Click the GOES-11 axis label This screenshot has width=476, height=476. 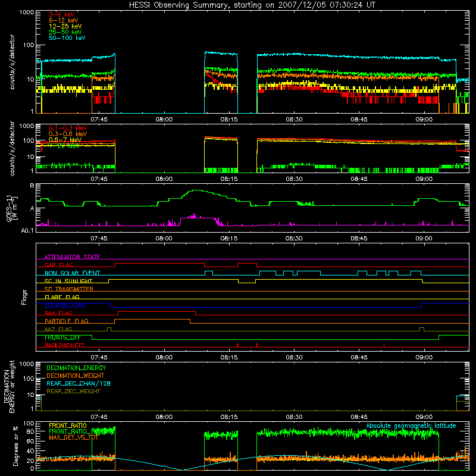coord(12,208)
